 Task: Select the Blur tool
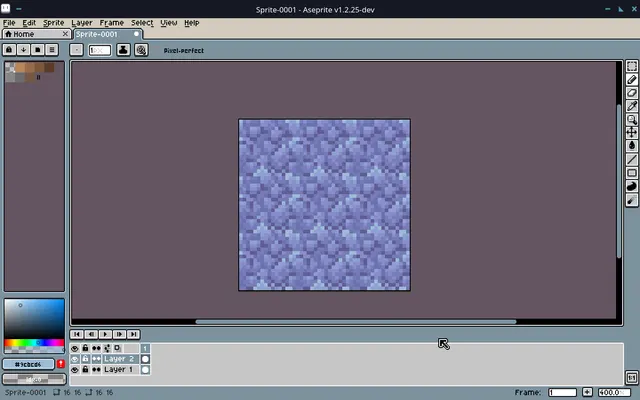click(x=632, y=200)
